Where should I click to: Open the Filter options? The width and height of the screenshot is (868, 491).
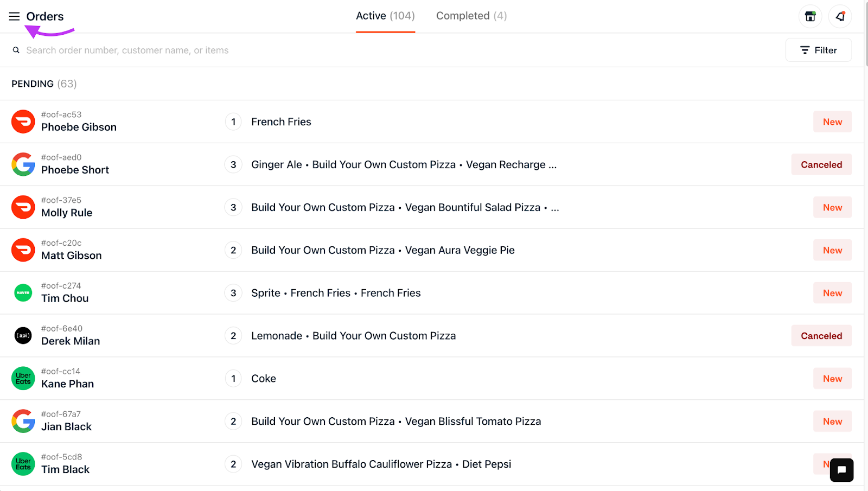(x=818, y=50)
